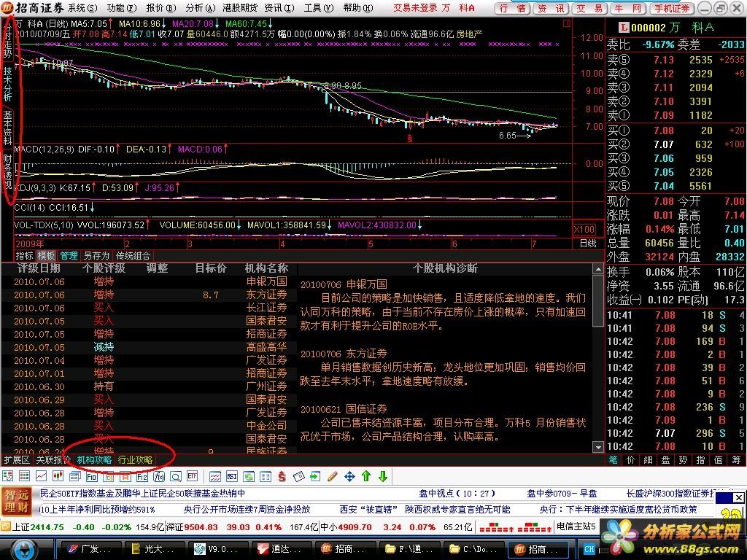Click the F10 company info icon

click(x=91, y=476)
